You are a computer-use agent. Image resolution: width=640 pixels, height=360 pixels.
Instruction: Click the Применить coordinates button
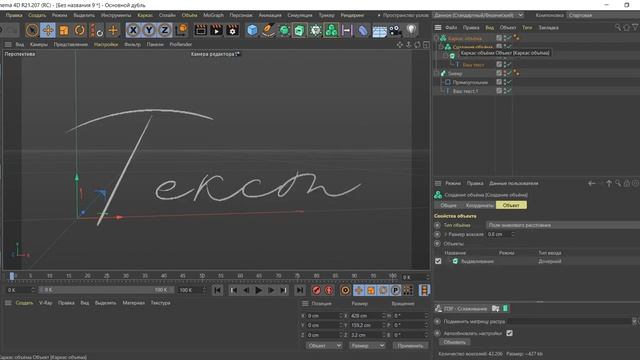(x=410, y=346)
